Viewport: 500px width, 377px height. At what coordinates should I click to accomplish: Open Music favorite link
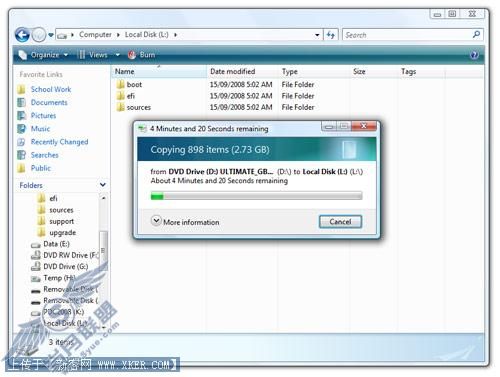tap(40, 129)
